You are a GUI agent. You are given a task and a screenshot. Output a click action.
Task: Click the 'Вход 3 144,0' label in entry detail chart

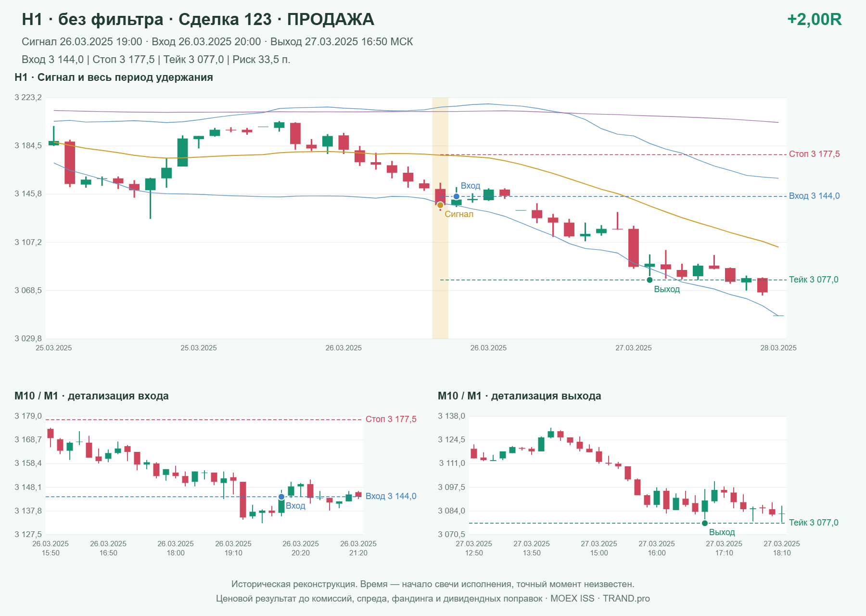pyautogui.click(x=391, y=496)
